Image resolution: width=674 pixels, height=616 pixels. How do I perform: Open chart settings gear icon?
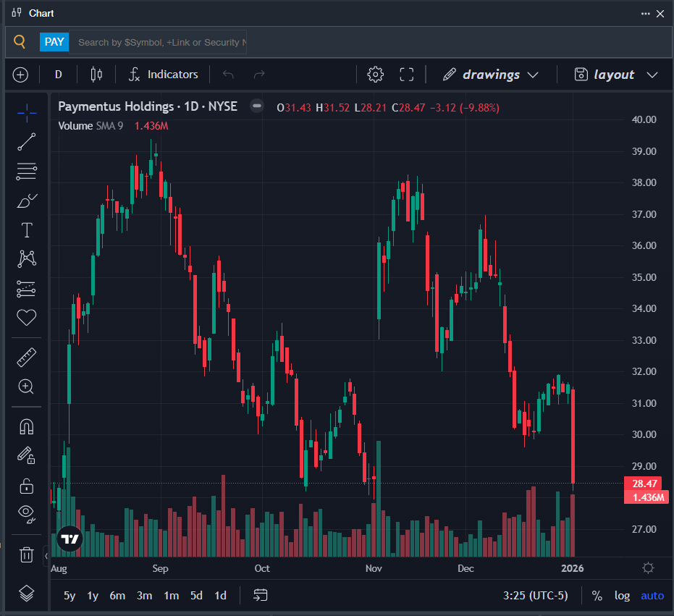pos(375,75)
